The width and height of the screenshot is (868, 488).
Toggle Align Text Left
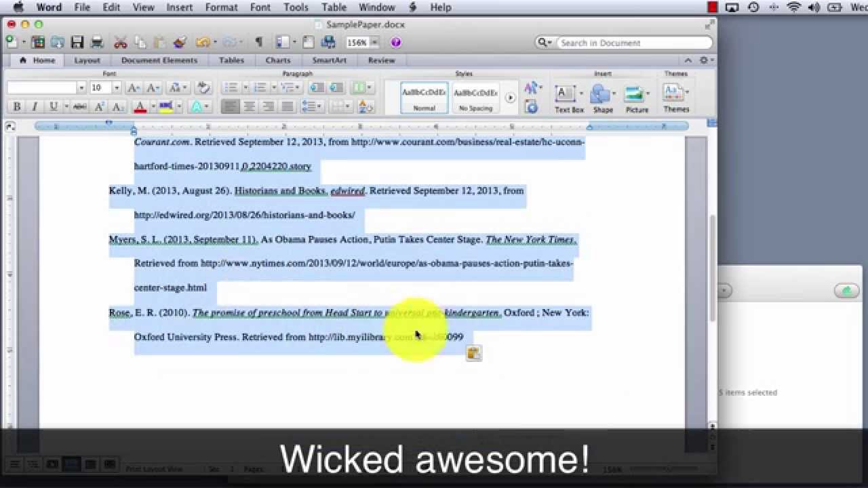tap(231, 106)
